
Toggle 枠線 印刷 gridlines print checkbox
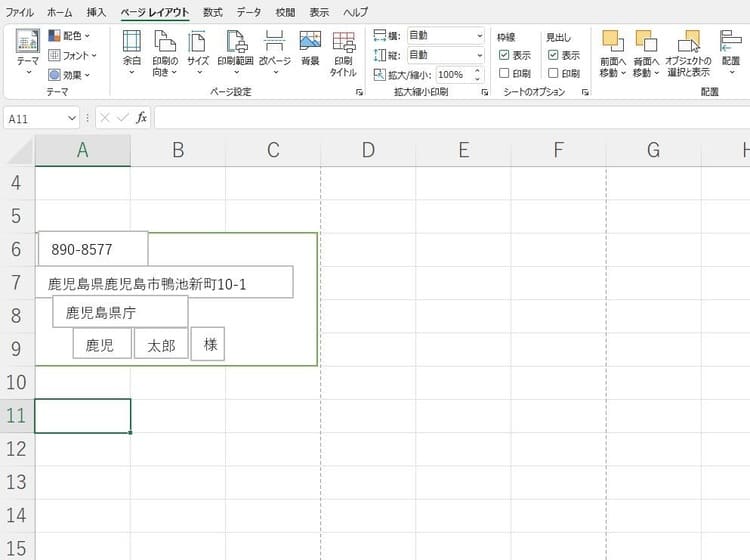[x=504, y=73]
